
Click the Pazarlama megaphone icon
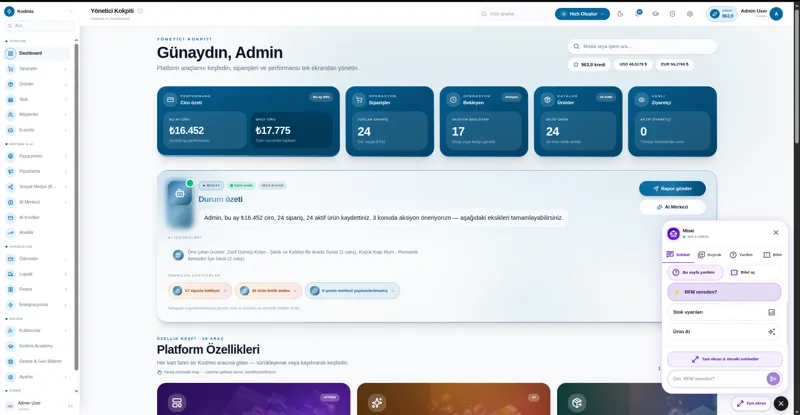coord(10,172)
